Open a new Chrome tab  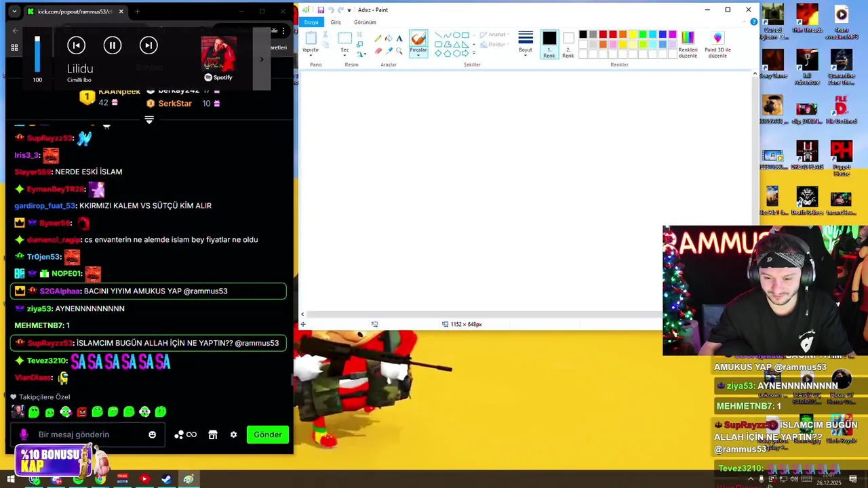[137, 12]
